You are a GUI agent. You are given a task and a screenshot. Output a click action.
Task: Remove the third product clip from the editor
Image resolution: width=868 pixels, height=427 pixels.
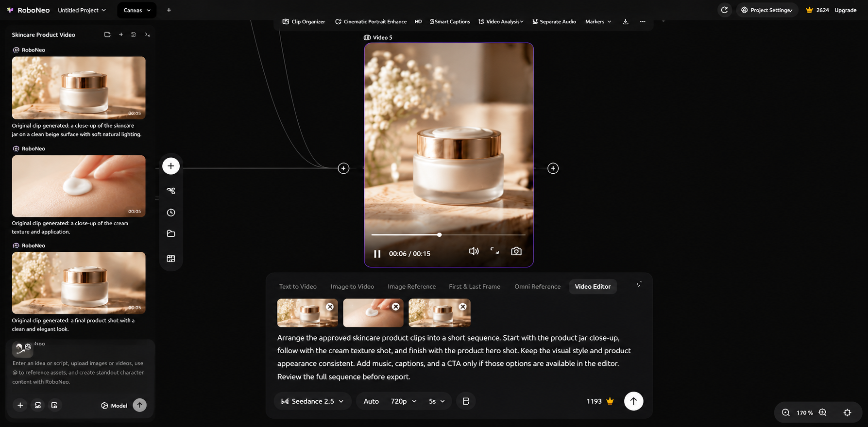463,307
